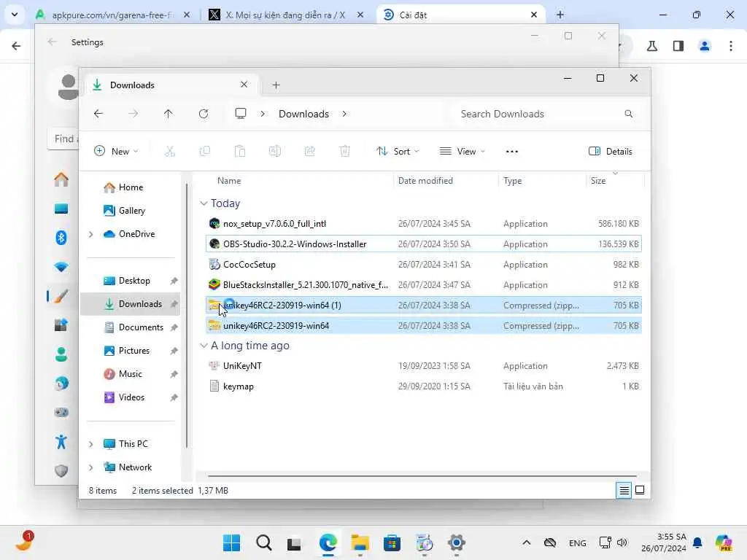Refresh the Downloads folder view
This screenshot has height=560, width=747.
click(204, 114)
